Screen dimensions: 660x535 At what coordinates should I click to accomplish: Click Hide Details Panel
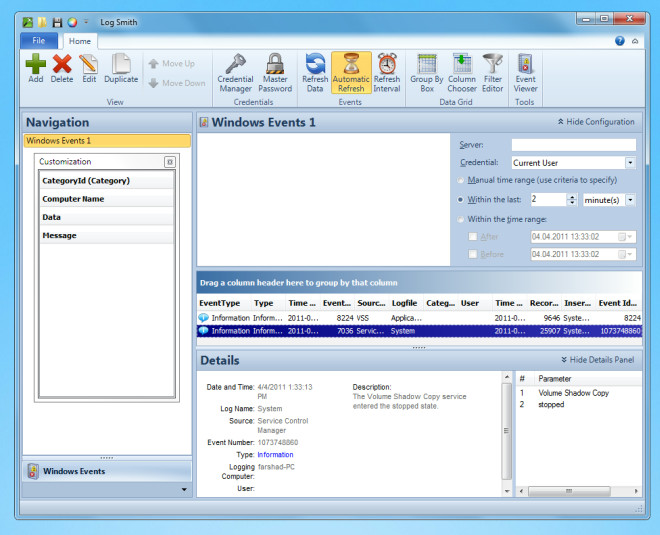pos(598,360)
